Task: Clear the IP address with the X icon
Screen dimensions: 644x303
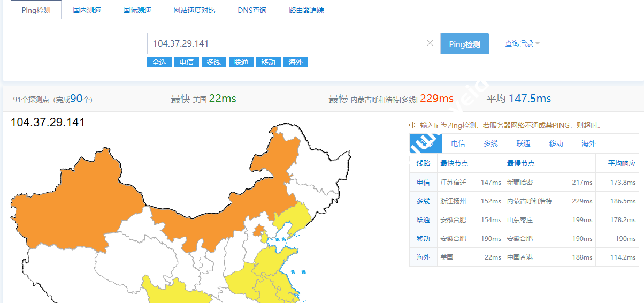Action: pos(430,43)
